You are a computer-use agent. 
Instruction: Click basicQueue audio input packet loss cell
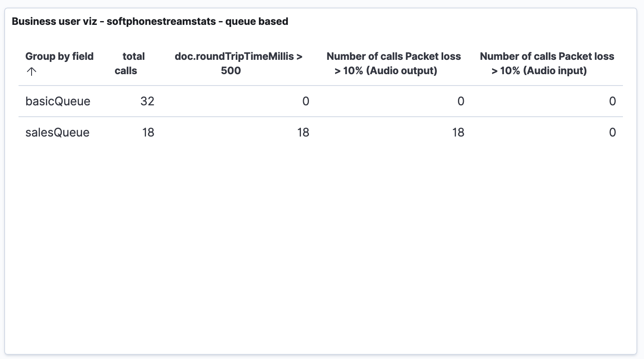pos(612,101)
